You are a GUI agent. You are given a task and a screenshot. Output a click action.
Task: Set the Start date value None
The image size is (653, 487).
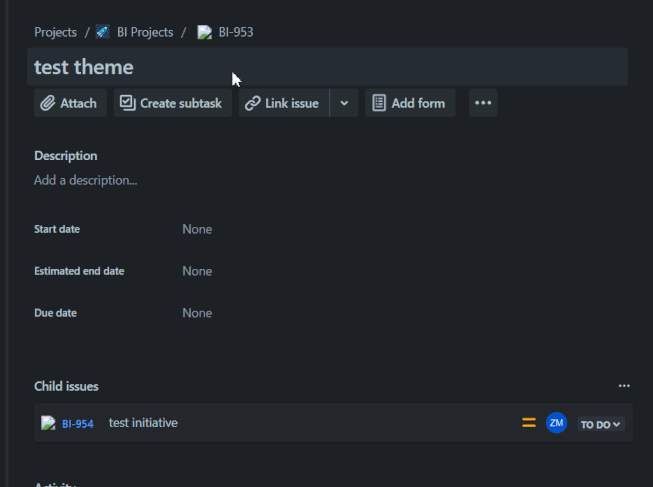coord(197,229)
